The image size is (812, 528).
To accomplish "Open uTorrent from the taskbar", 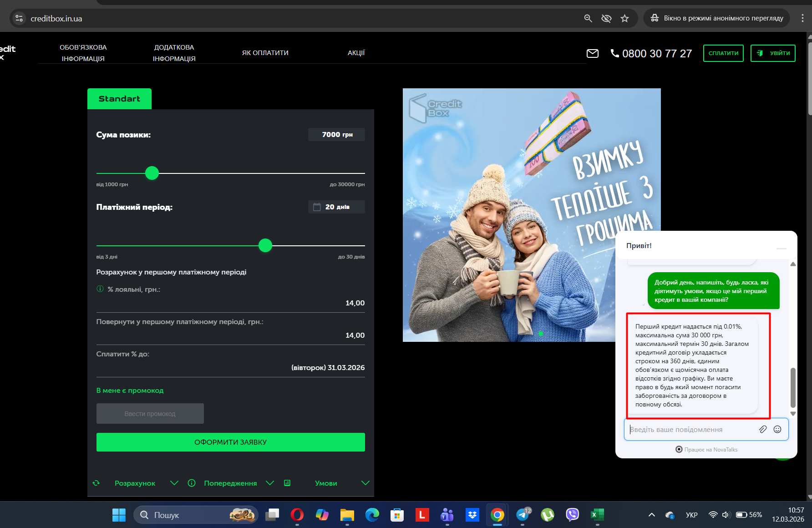I will click(548, 515).
